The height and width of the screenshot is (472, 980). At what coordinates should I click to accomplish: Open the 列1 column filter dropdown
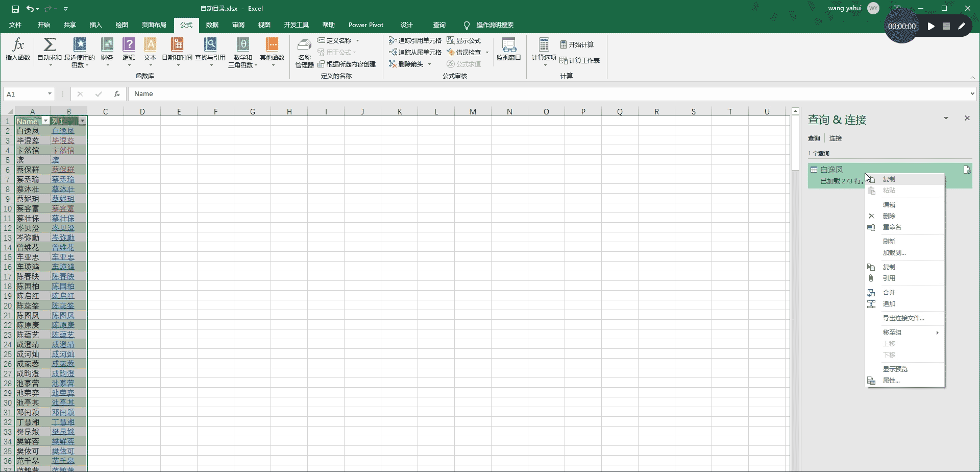(82, 121)
